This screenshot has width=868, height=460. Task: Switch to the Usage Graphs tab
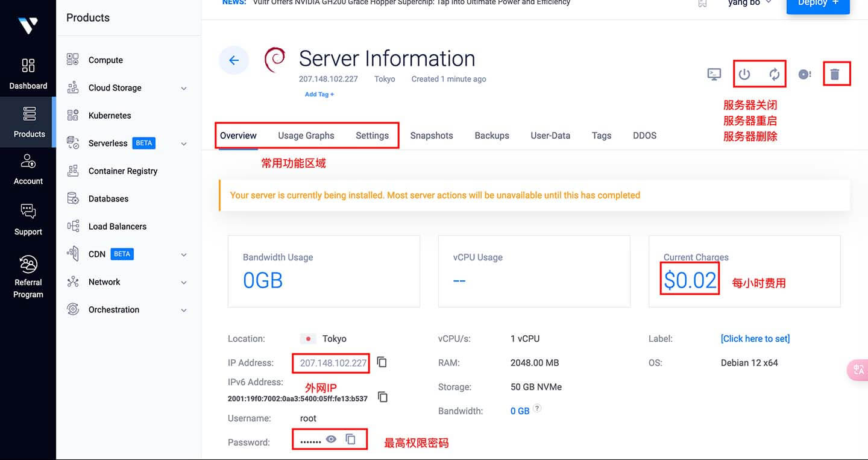click(x=306, y=135)
